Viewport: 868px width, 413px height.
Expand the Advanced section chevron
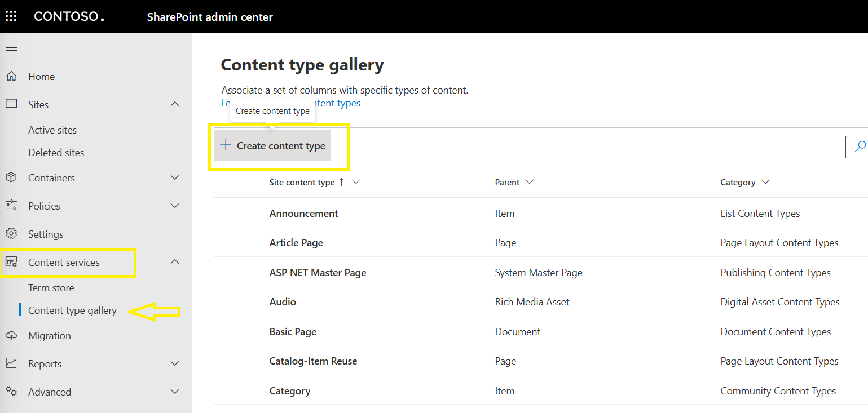click(175, 392)
